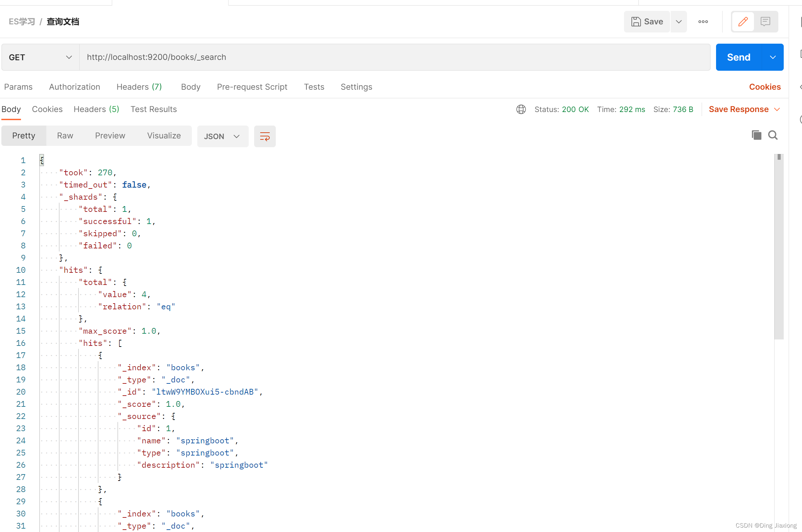Open the Pre-request Script tab
Image resolution: width=802 pixels, height=532 pixels.
coord(252,87)
